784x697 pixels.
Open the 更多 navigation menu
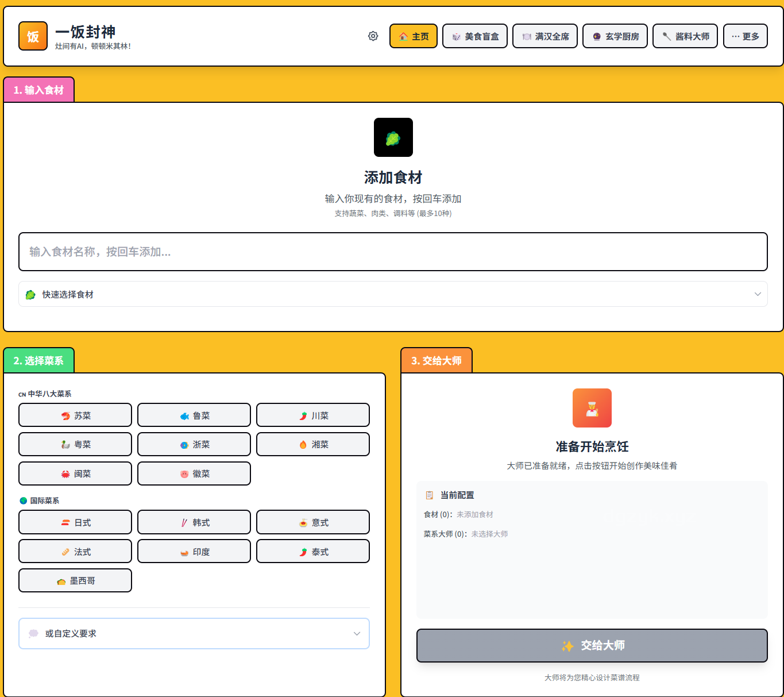point(745,36)
